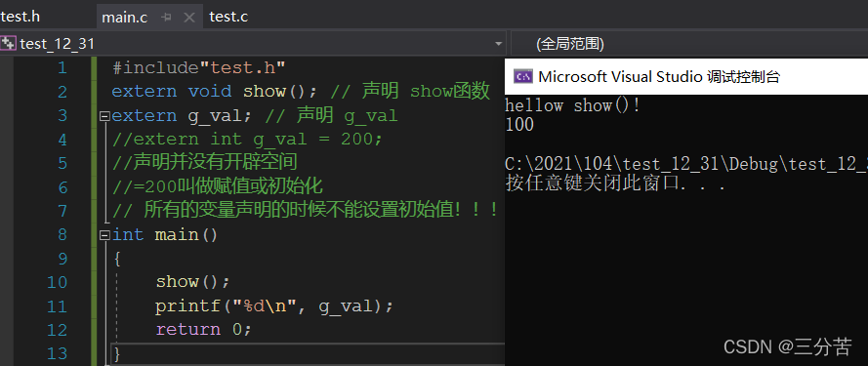Click console output value 100

pos(519,125)
